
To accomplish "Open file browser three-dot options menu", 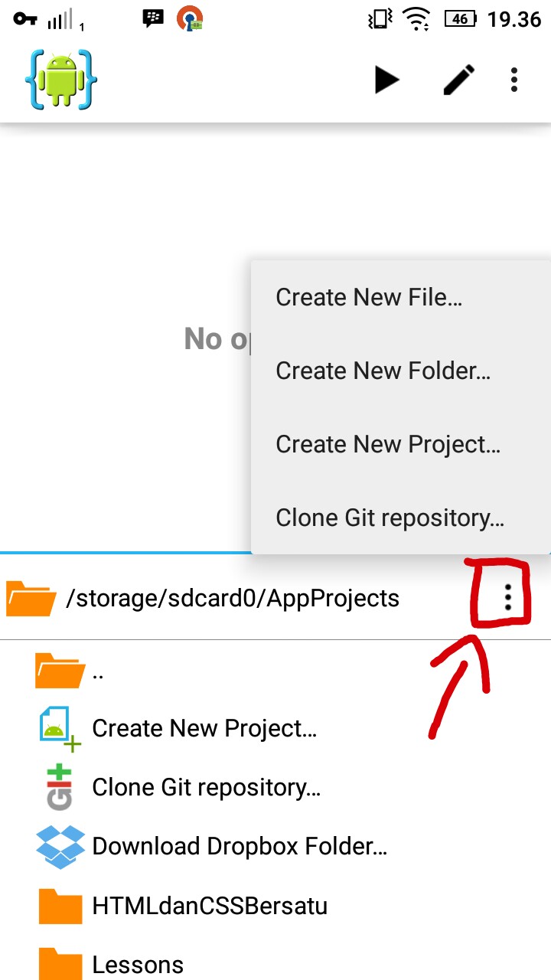I will [x=507, y=597].
